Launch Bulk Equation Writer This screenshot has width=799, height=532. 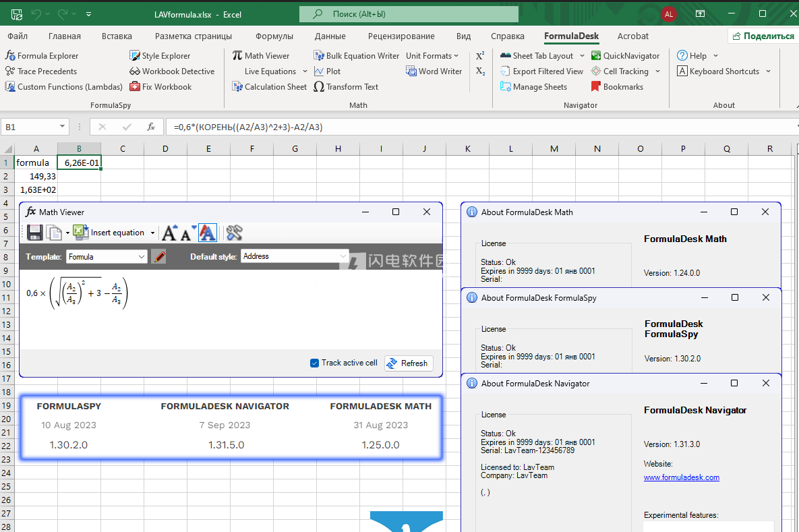[x=356, y=55]
